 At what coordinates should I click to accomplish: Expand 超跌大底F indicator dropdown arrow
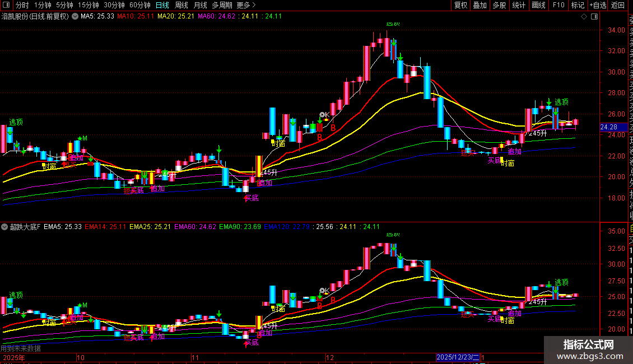point(4,227)
